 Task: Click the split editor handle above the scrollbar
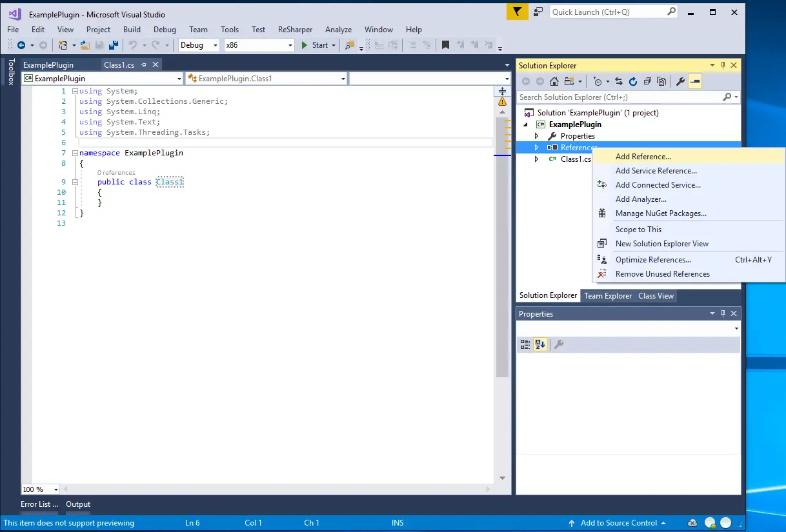pyautogui.click(x=502, y=91)
